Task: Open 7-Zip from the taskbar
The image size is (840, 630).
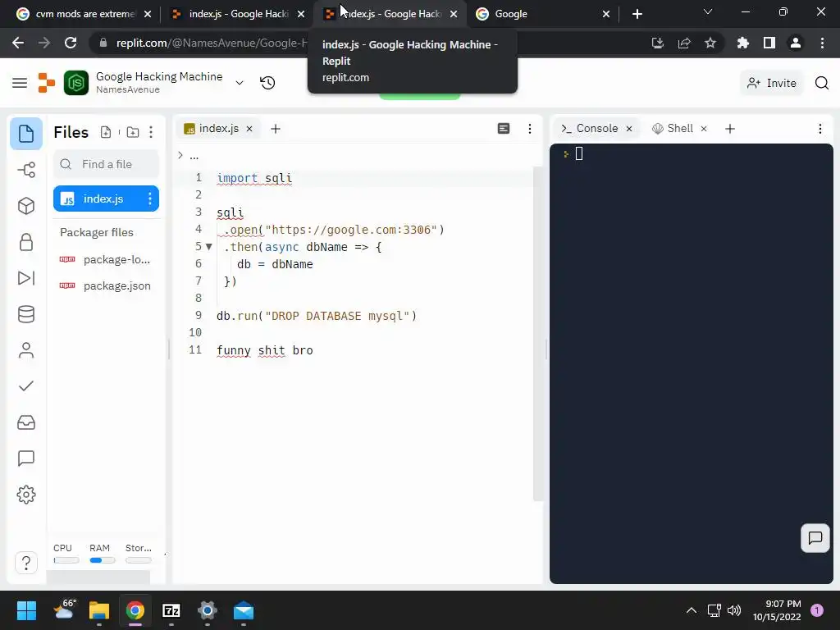Action: pyautogui.click(x=171, y=610)
